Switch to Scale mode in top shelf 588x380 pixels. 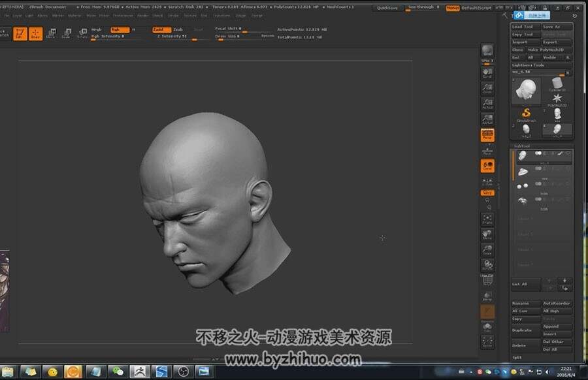pyautogui.click(x=67, y=33)
